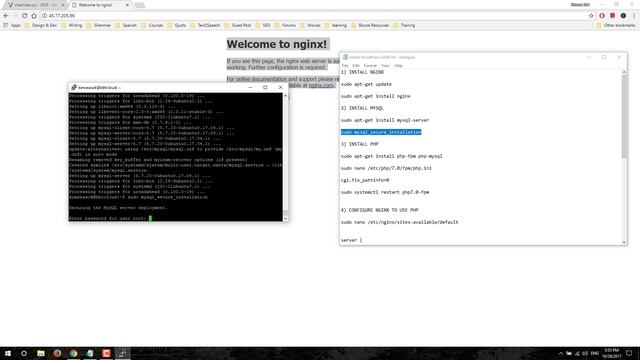The image size is (640, 360).
Task: Open SEO bookmark folder
Action: point(263,25)
